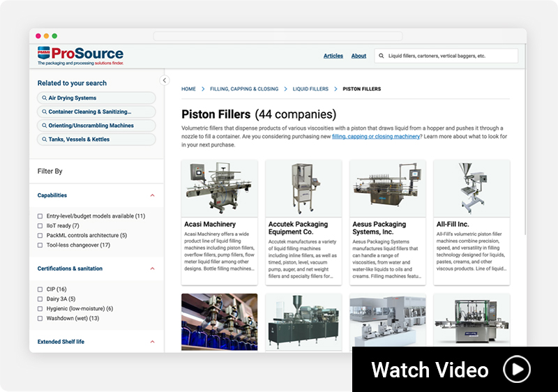Check Entry-level/budget models available filter
The width and height of the screenshot is (558, 392).
(x=40, y=216)
